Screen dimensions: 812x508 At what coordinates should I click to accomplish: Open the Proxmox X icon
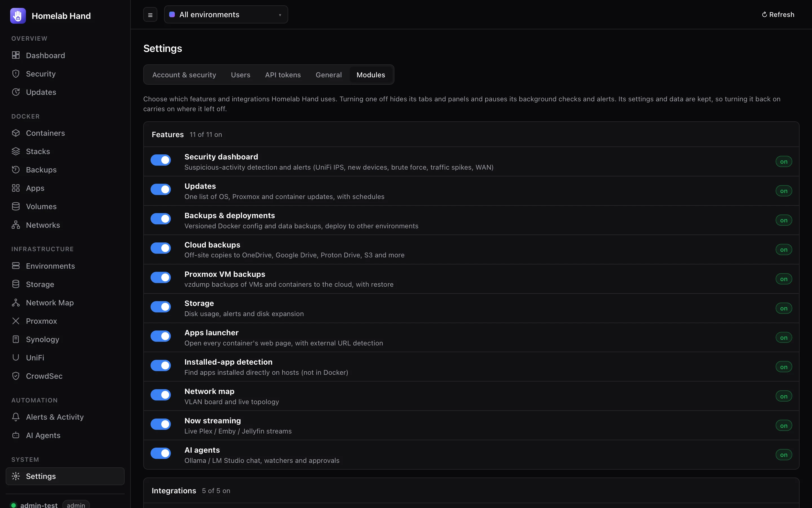coord(16,321)
